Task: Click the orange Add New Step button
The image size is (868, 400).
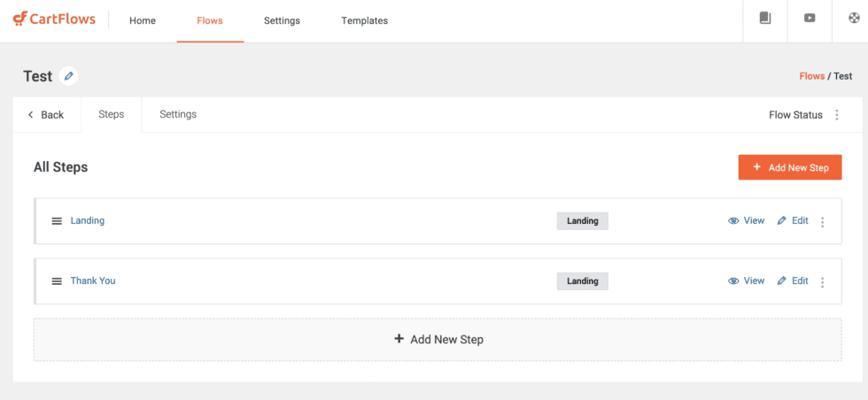Action: click(x=790, y=167)
